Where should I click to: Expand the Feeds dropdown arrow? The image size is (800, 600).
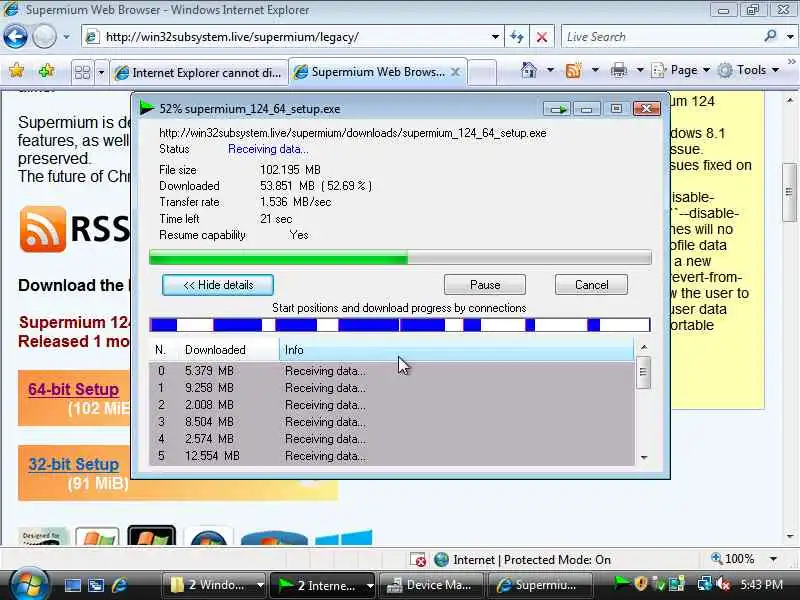tap(595, 70)
